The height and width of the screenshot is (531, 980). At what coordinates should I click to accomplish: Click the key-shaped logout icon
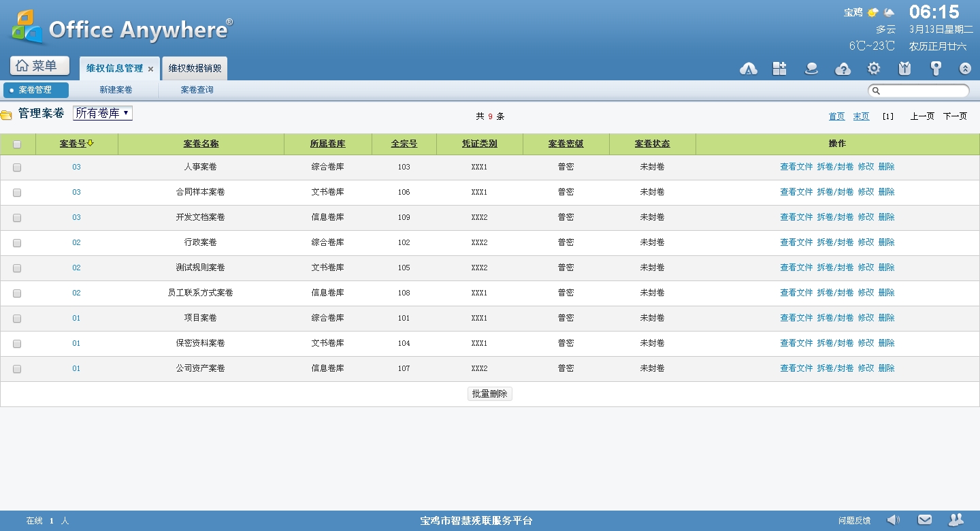coord(936,68)
